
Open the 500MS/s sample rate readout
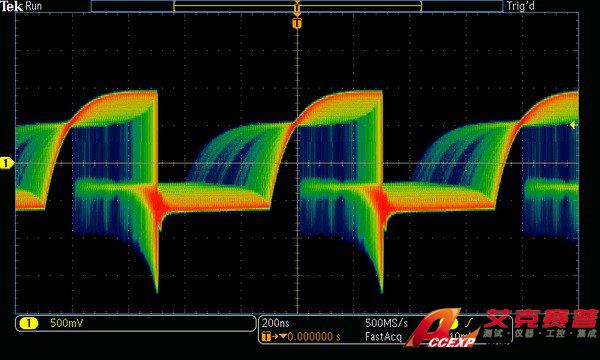point(386,323)
